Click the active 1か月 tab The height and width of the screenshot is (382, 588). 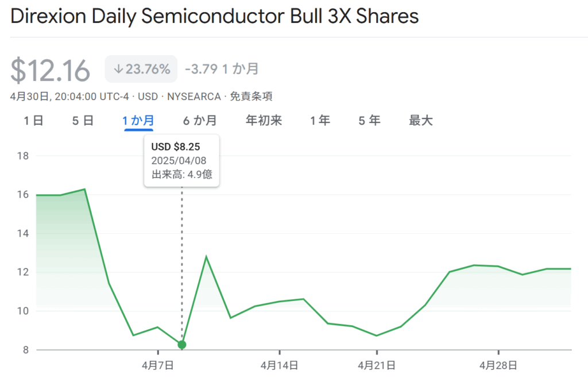click(138, 121)
